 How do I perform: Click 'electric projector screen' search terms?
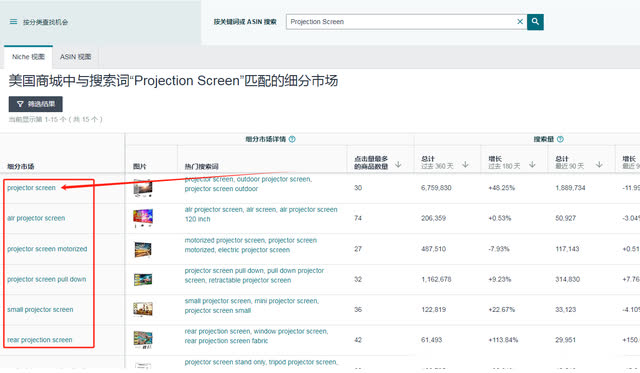[254, 250]
